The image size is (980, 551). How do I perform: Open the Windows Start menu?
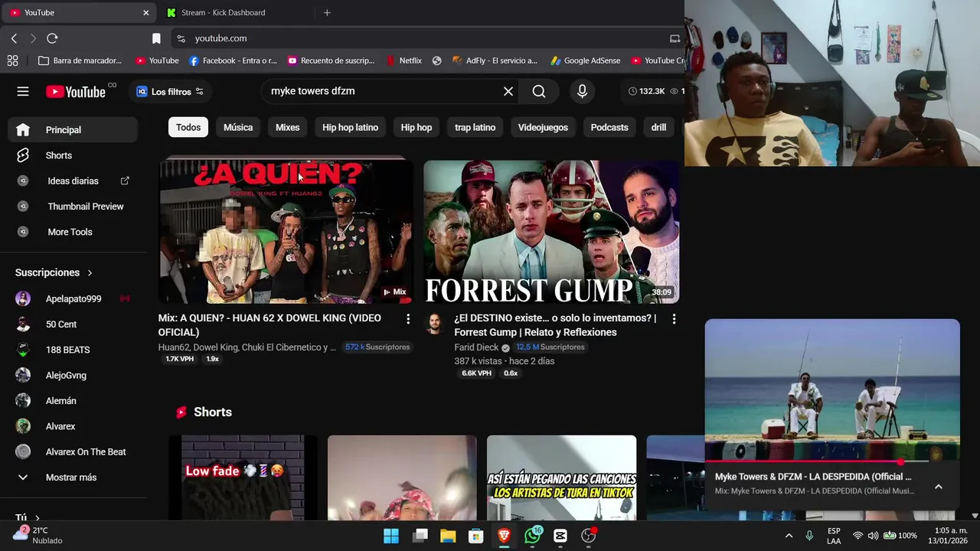click(x=391, y=536)
